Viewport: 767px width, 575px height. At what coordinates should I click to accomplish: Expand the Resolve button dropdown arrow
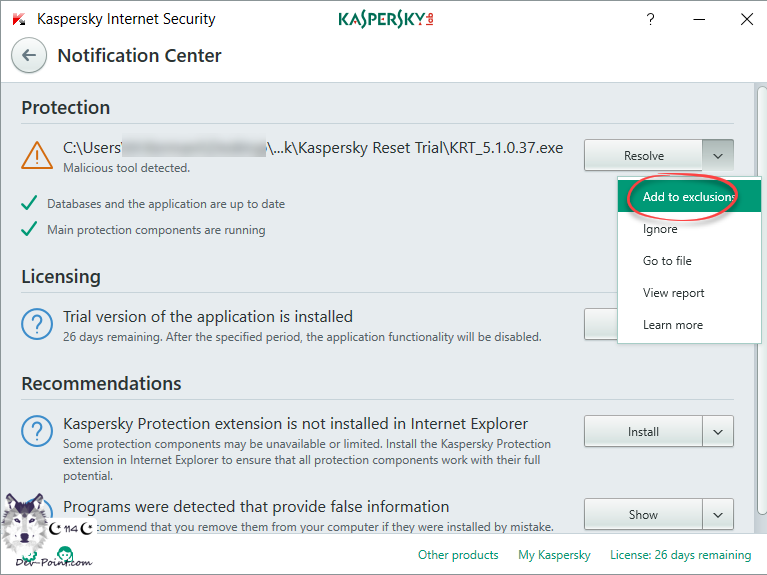(x=718, y=155)
